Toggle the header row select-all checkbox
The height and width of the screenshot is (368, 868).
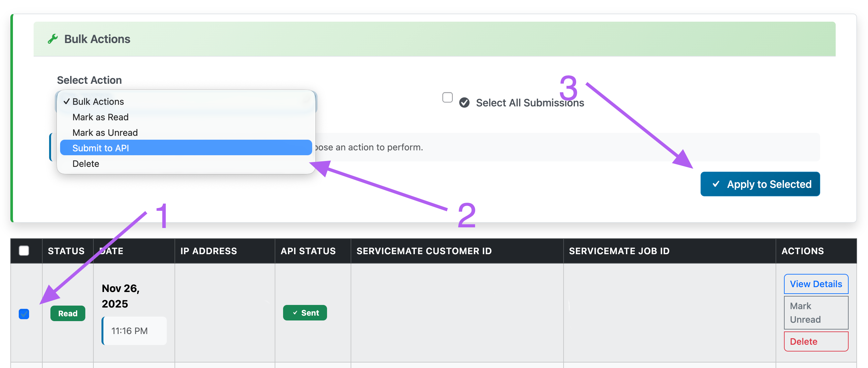pyautogui.click(x=24, y=251)
